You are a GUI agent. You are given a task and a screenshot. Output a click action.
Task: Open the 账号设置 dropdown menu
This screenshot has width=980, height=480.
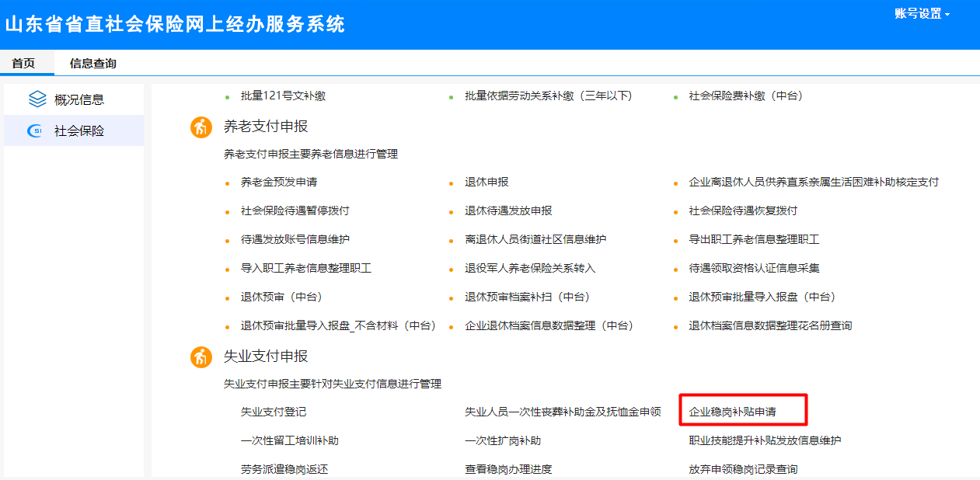pos(922,14)
